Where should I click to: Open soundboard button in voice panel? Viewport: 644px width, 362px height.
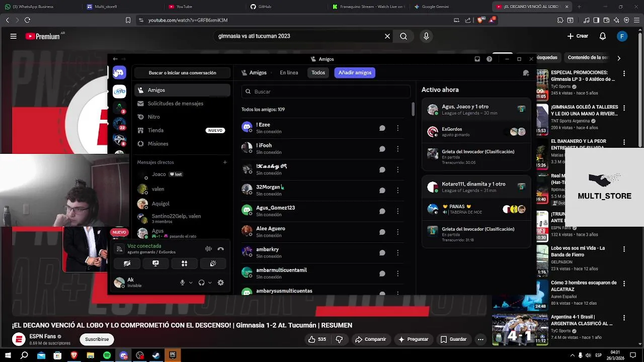tap(213, 263)
